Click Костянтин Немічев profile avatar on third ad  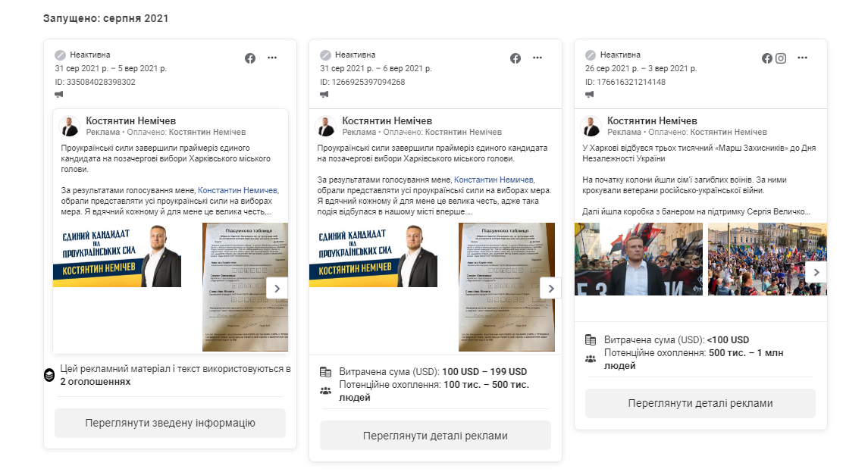pos(591,127)
